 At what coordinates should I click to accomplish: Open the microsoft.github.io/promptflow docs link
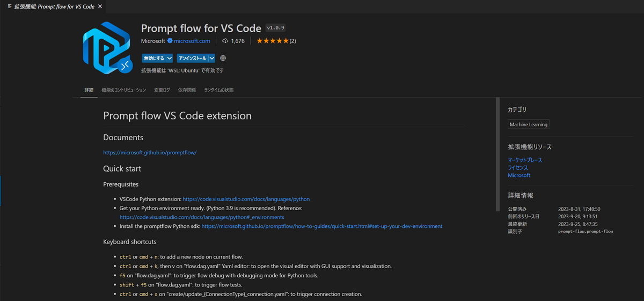150,152
